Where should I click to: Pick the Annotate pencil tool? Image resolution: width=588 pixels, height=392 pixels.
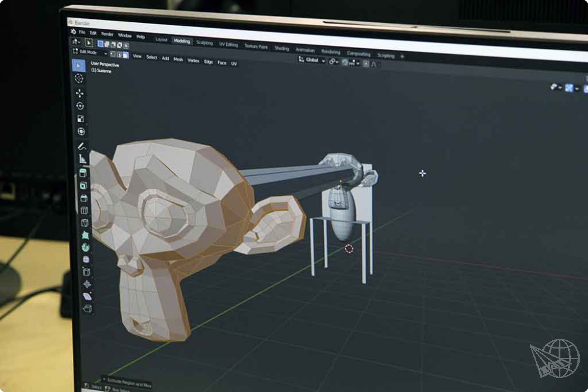point(82,146)
